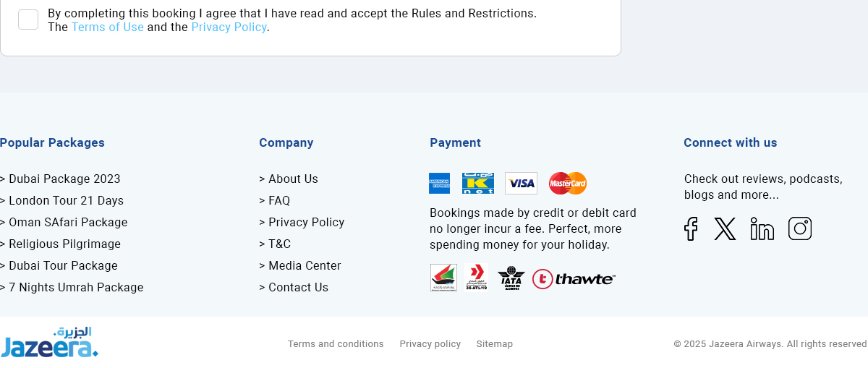Screen dimensions: 868x368
Task: Open the blue Privacy Policy link in agreement
Action: pos(229,27)
